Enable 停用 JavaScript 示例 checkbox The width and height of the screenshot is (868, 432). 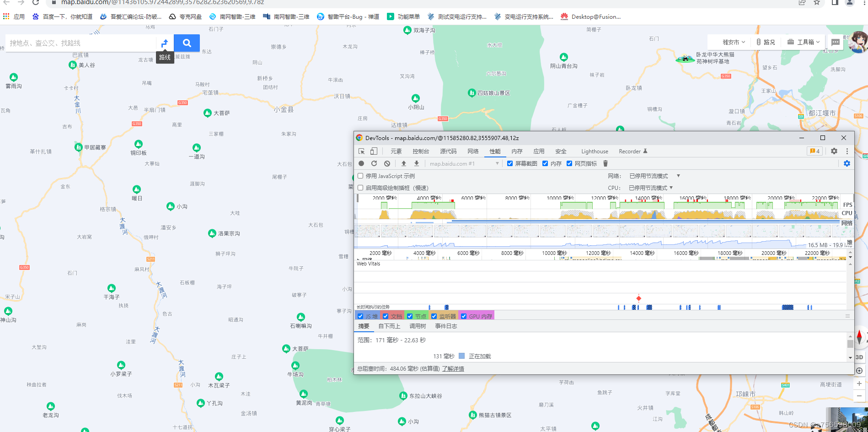pos(360,176)
